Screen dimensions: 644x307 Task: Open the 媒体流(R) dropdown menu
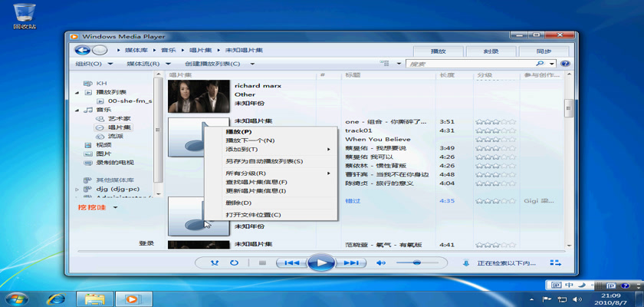148,64
